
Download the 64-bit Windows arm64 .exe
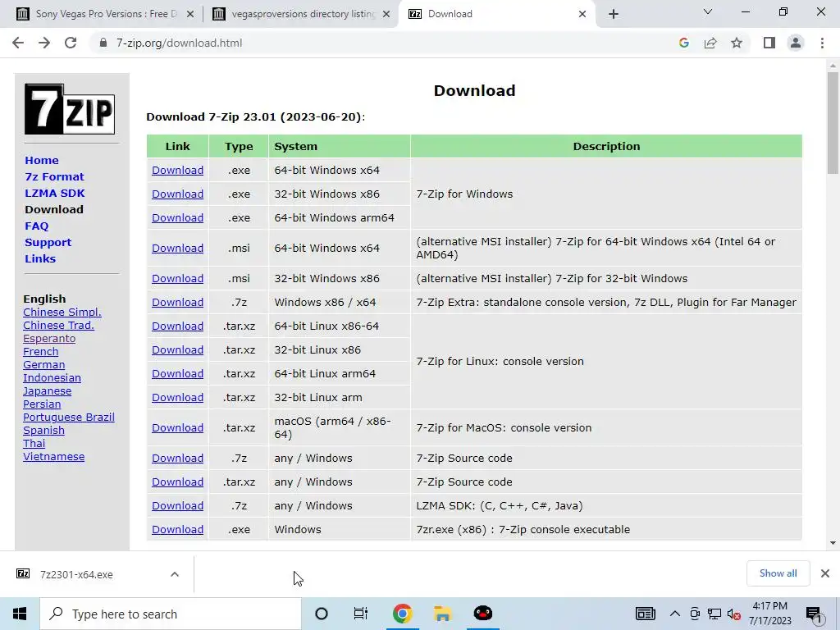click(x=177, y=218)
